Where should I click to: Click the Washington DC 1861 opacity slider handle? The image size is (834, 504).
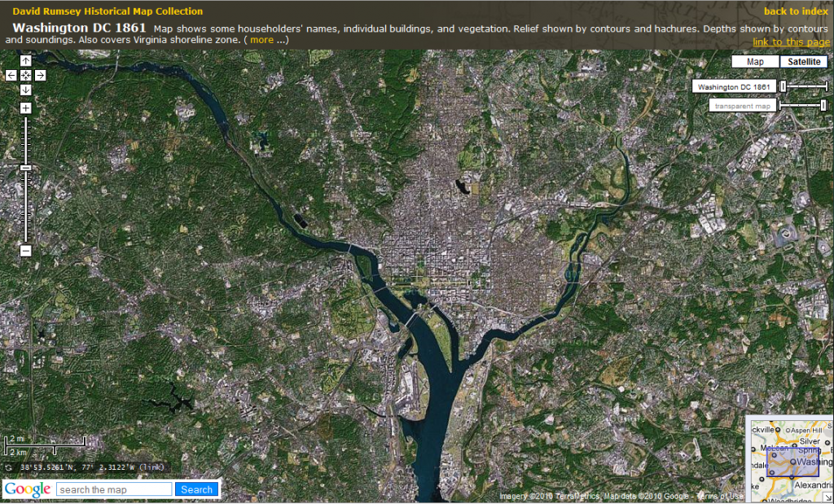(x=783, y=86)
